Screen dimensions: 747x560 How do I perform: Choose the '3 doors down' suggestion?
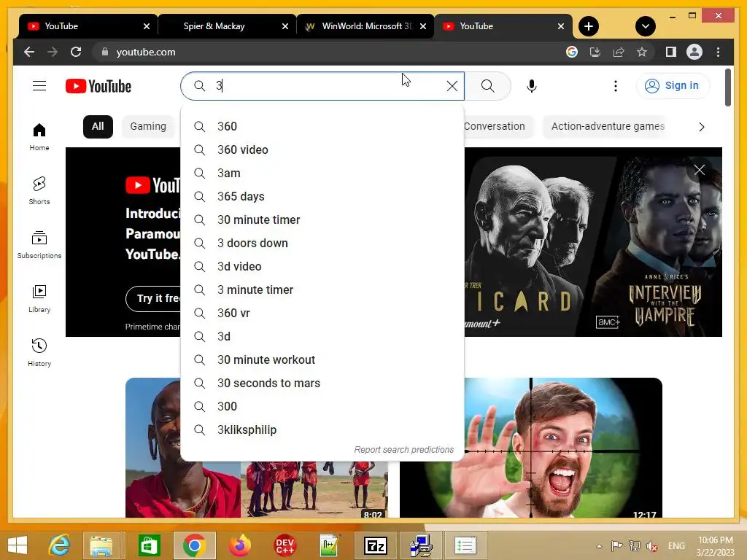point(322,243)
